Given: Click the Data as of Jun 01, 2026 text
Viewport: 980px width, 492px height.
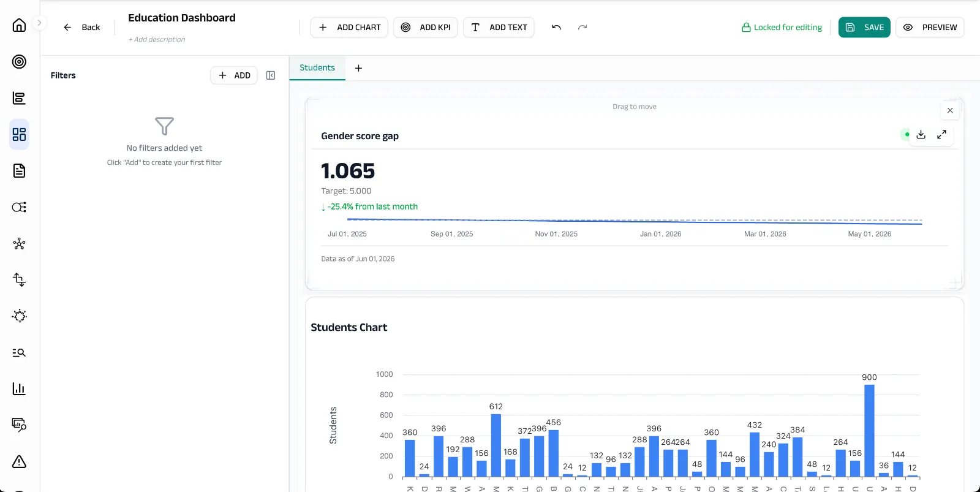Looking at the screenshot, I should pyautogui.click(x=358, y=259).
